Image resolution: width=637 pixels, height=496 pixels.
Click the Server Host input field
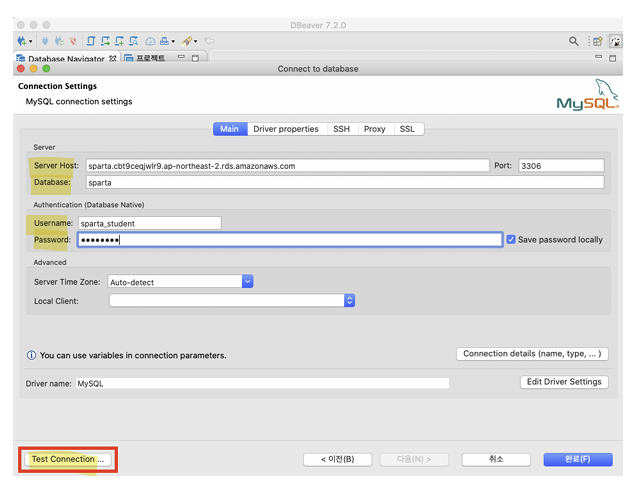pyautogui.click(x=287, y=165)
